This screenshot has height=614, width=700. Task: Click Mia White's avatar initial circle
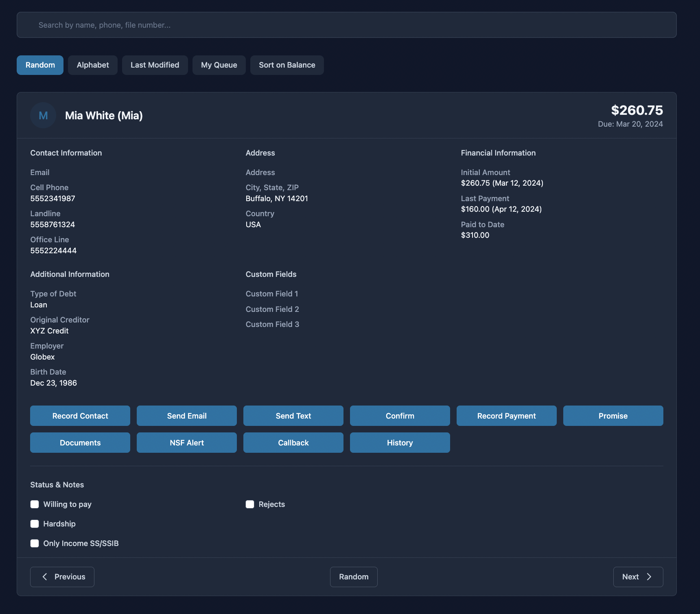point(43,115)
